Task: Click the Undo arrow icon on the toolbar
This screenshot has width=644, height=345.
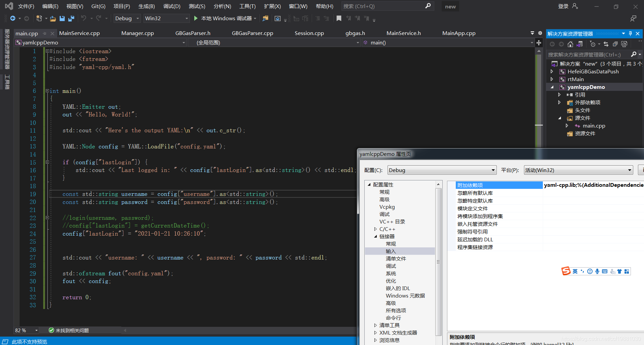Action: pyautogui.click(x=83, y=18)
